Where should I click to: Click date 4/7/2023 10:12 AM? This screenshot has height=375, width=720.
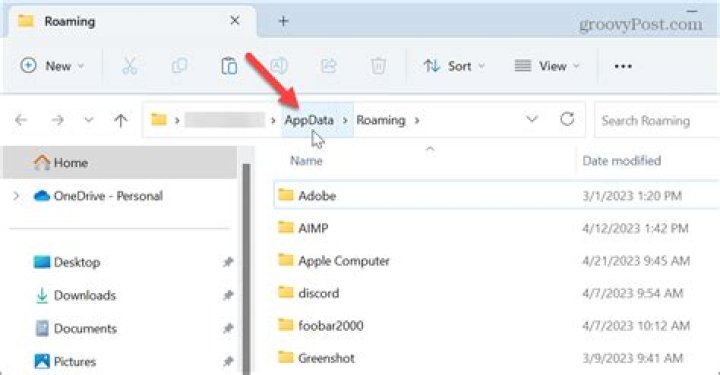pos(636,325)
